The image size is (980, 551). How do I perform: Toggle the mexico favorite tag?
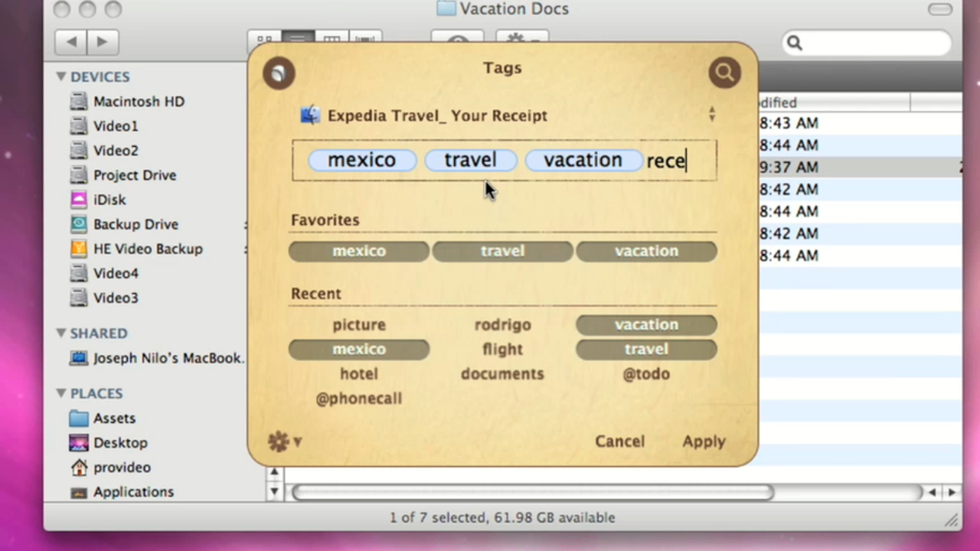click(359, 251)
